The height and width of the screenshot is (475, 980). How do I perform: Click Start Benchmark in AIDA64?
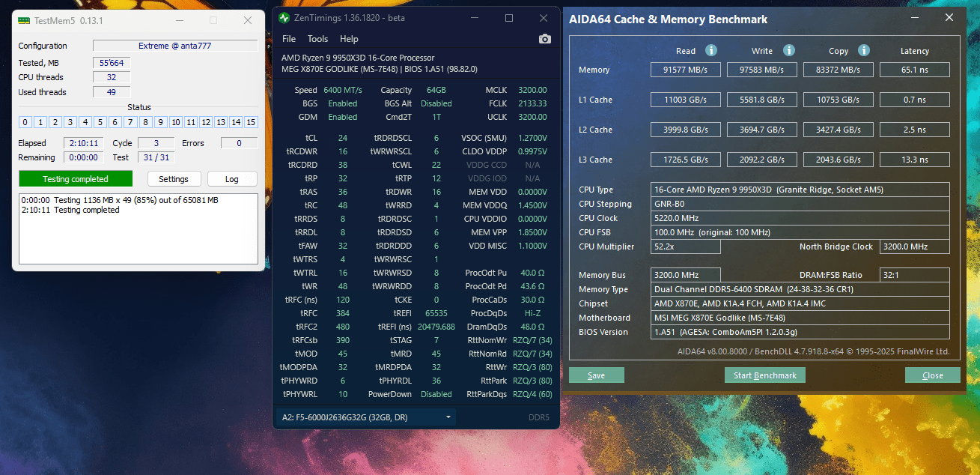[x=764, y=375]
